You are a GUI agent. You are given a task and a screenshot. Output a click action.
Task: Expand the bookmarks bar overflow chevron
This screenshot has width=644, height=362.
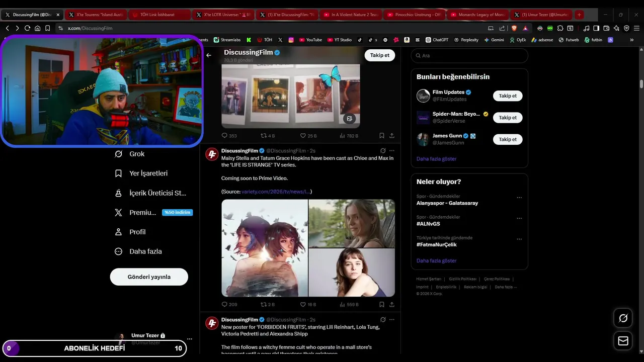click(x=632, y=40)
